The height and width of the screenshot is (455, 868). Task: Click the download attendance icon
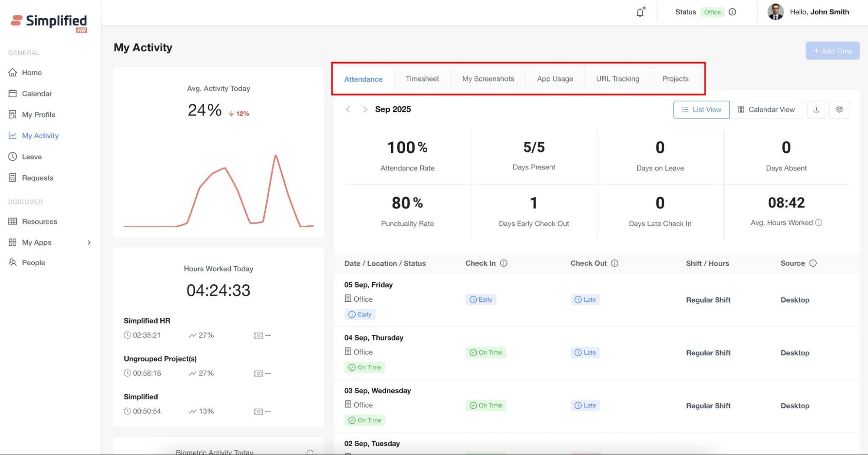click(816, 110)
